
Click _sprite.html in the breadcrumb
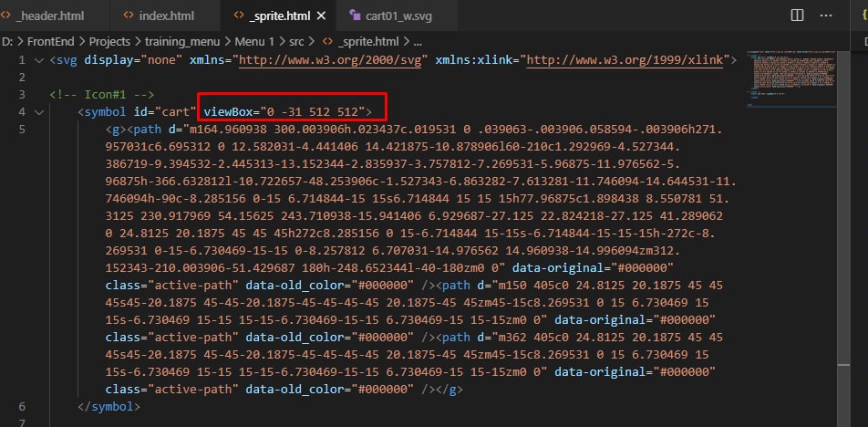pos(367,42)
